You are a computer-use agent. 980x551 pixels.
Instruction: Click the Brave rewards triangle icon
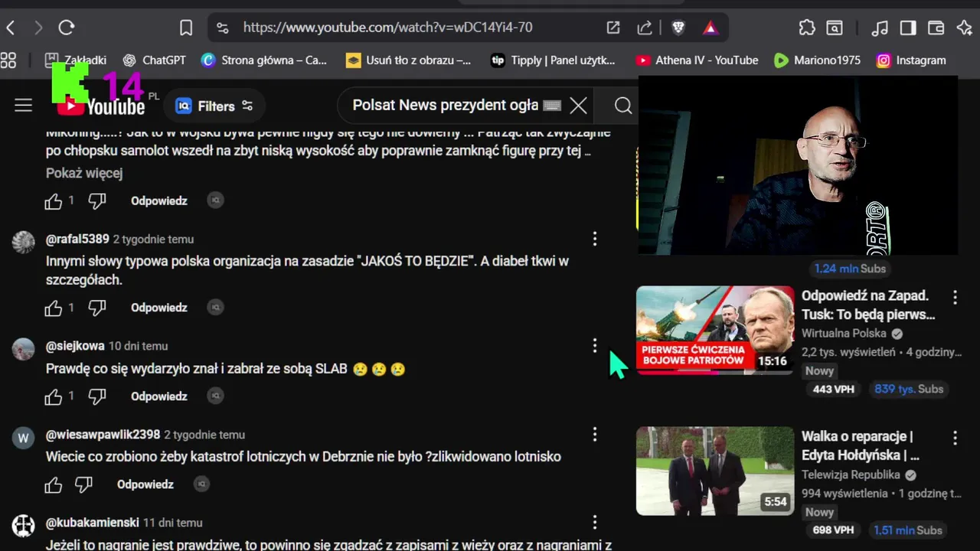[x=710, y=28]
